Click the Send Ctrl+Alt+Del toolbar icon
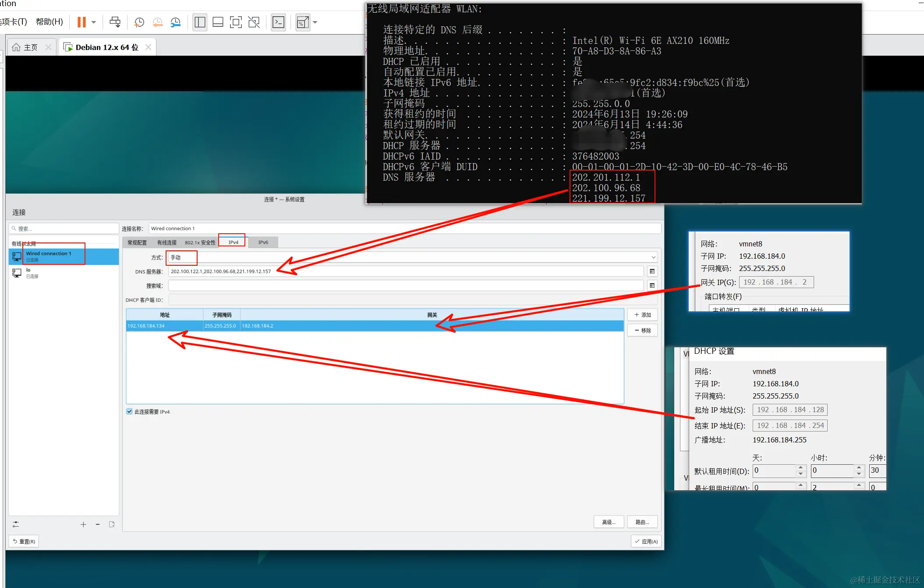This screenshot has width=924, height=588. point(115,22)
